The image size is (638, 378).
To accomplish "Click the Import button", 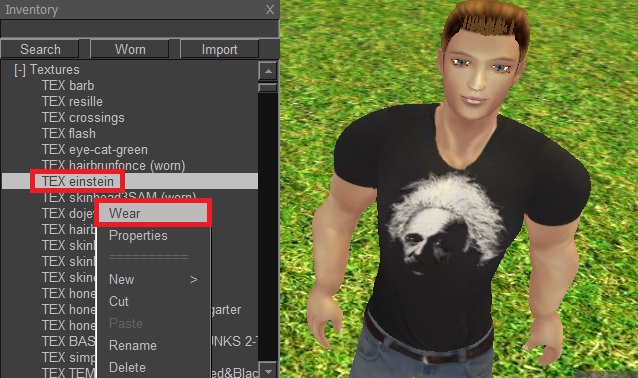I will (219, 49).
